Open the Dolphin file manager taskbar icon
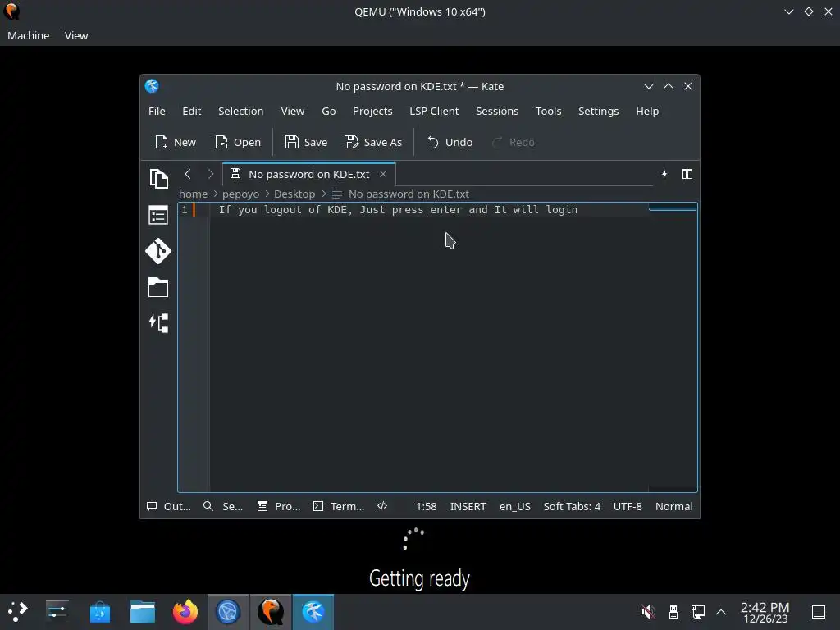The image size is (840, 630). pos(143,611)
